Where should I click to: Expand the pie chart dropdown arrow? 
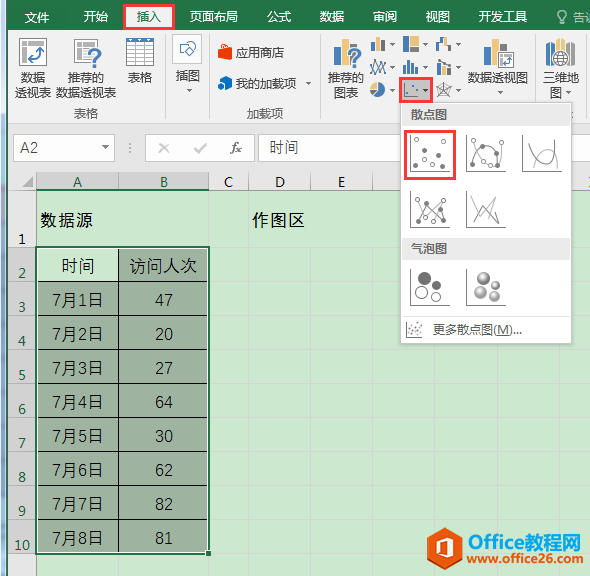click(x=392, y=90)
